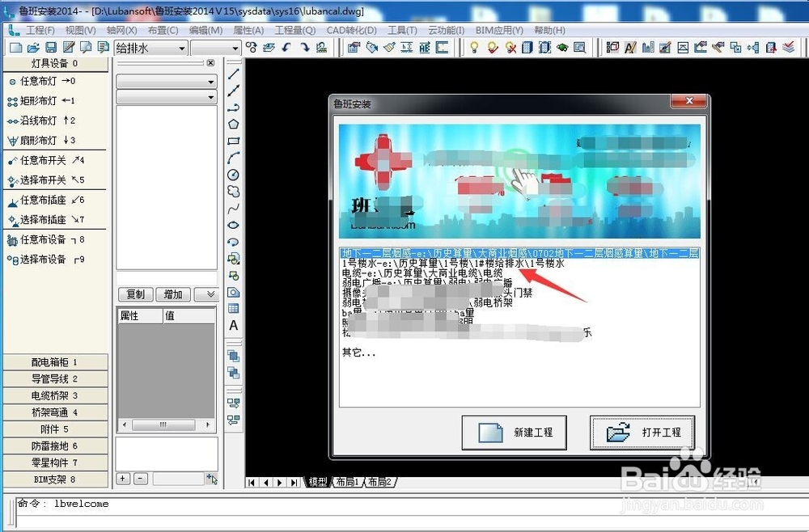Select the Revision cloud tool

point(233,192)
